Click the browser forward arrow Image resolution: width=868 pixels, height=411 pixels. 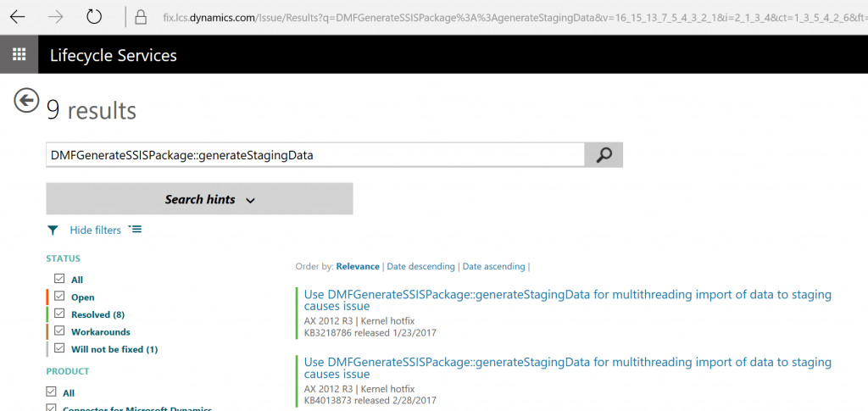tap(55, 17)
